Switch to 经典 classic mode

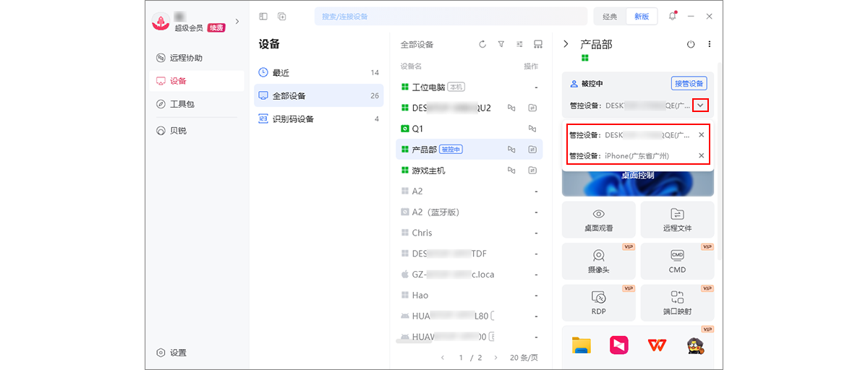click(x=610, y=16)
